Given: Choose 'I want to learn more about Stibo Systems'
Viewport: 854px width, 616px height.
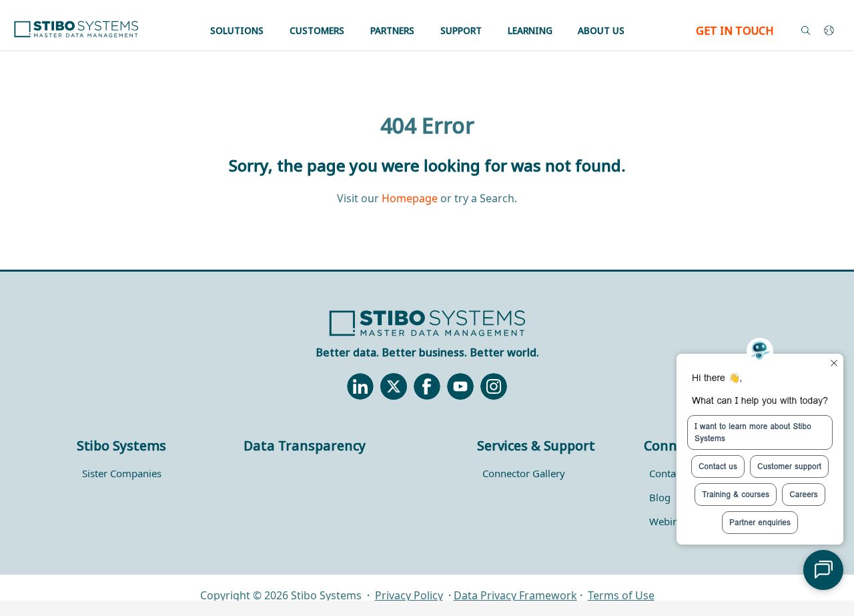Looking at the screenshot, I should click(760, 432).
